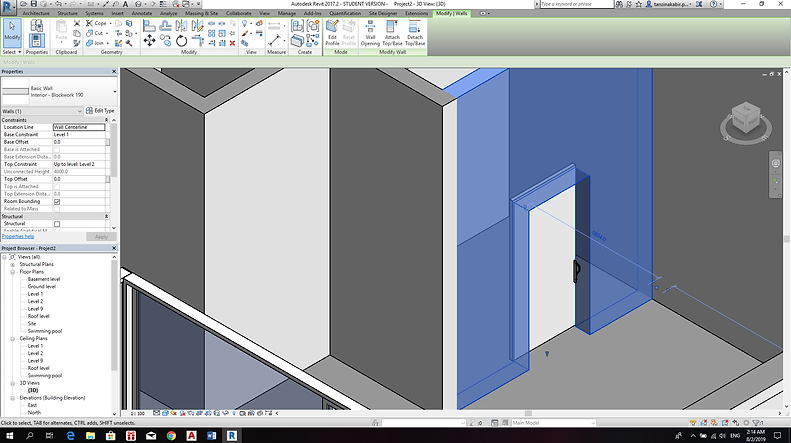Choose the Wall Opening tool
Screen dimensions: 791x443
pos(370,33)
